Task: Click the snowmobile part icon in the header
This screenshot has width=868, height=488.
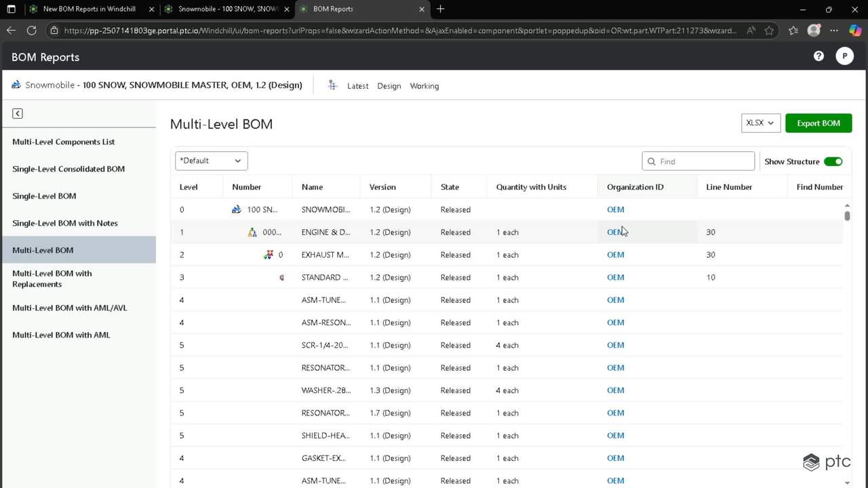Action: coord(16,85)
